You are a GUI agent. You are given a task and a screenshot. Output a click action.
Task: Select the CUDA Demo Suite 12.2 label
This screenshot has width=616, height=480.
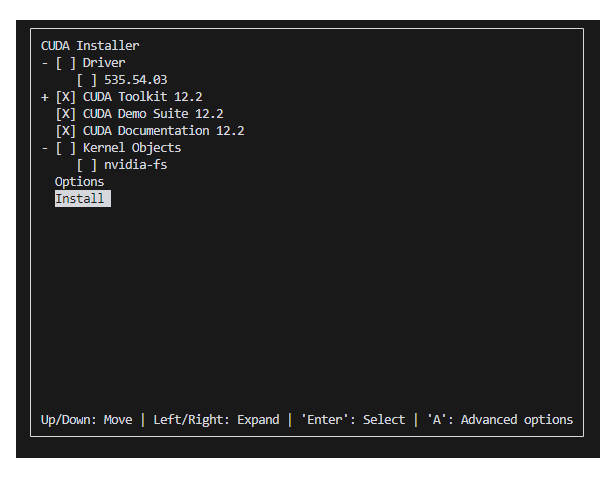[x=153, y=114]
